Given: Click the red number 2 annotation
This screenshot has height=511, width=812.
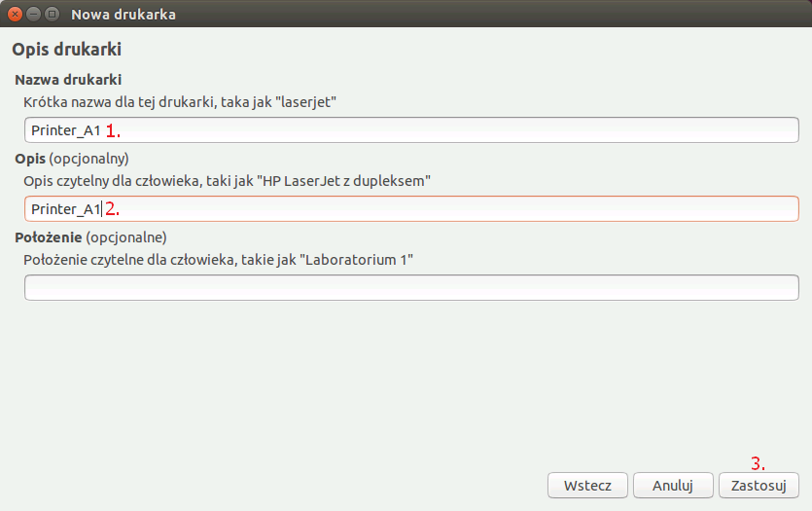Looking at the screenshot, I should [113, 209].
